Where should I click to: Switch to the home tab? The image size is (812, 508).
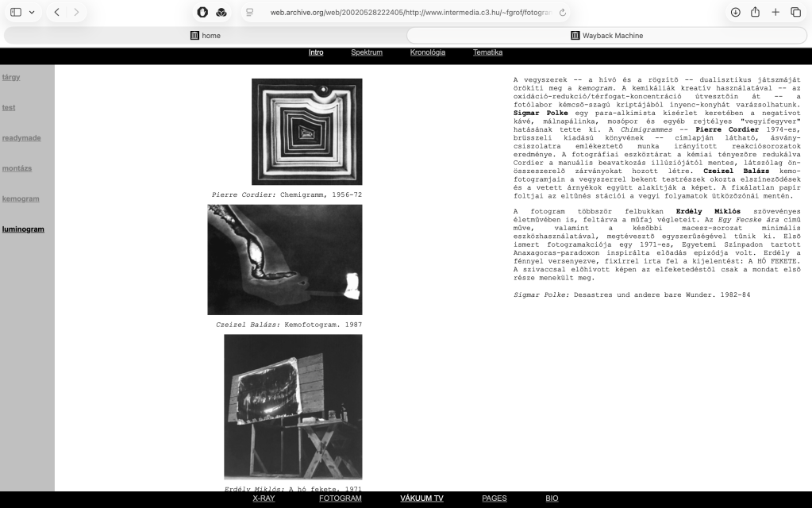coord(205,35)
